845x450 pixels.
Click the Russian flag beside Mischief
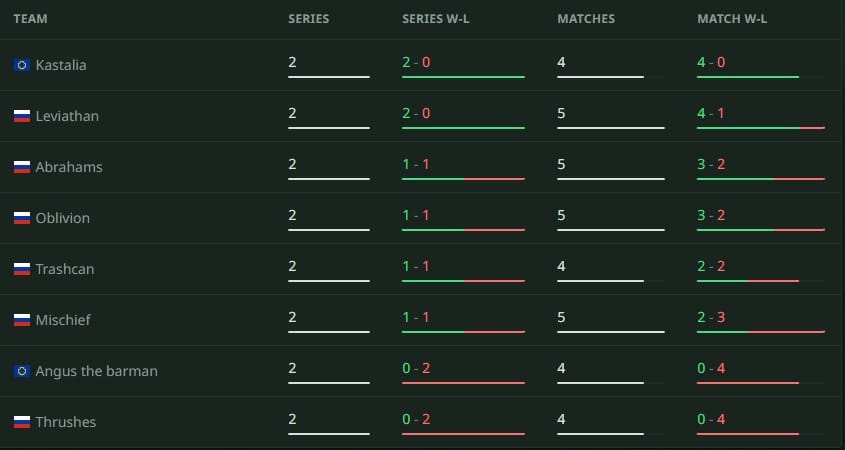pos(22,320)
